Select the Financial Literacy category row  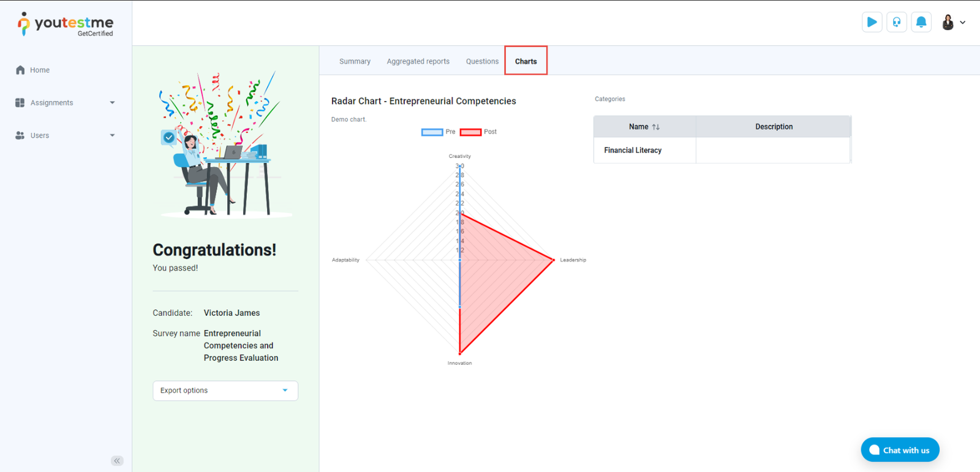(x=633, y=150)
